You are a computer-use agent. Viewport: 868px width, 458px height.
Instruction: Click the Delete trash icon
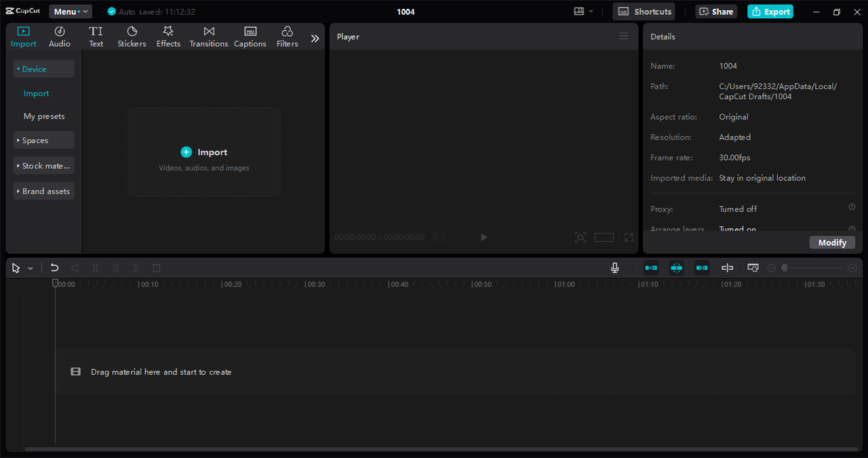coord(157,268)
